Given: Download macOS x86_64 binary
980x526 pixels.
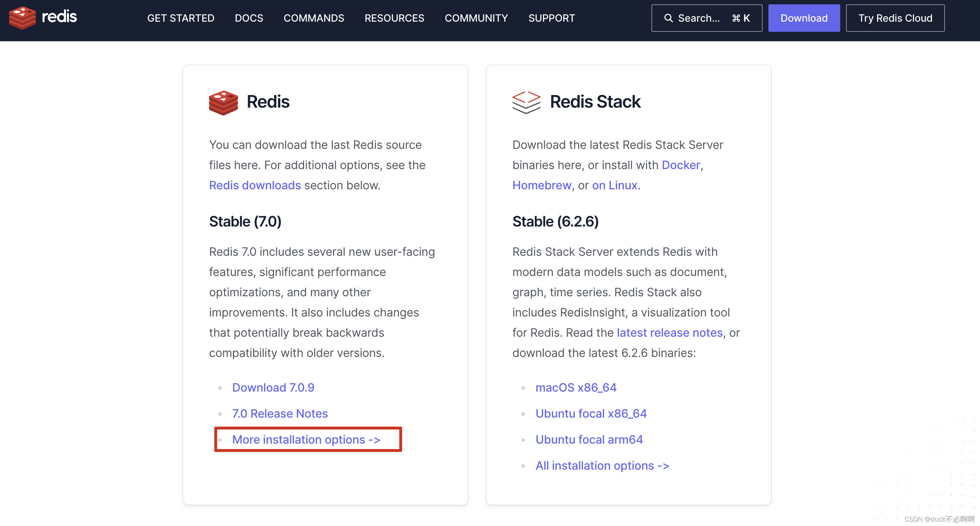Looking at the screenshot, I should click(576, 387).
